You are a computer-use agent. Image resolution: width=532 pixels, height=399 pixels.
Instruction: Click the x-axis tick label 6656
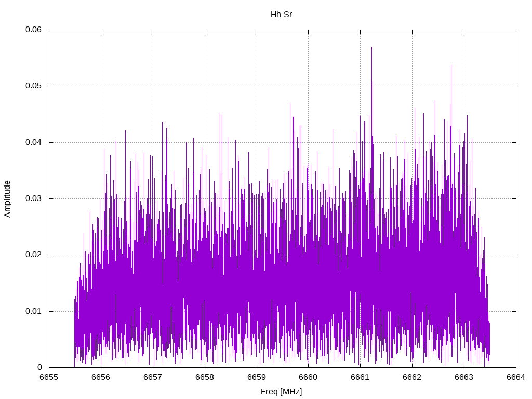[x=101, y=377]
